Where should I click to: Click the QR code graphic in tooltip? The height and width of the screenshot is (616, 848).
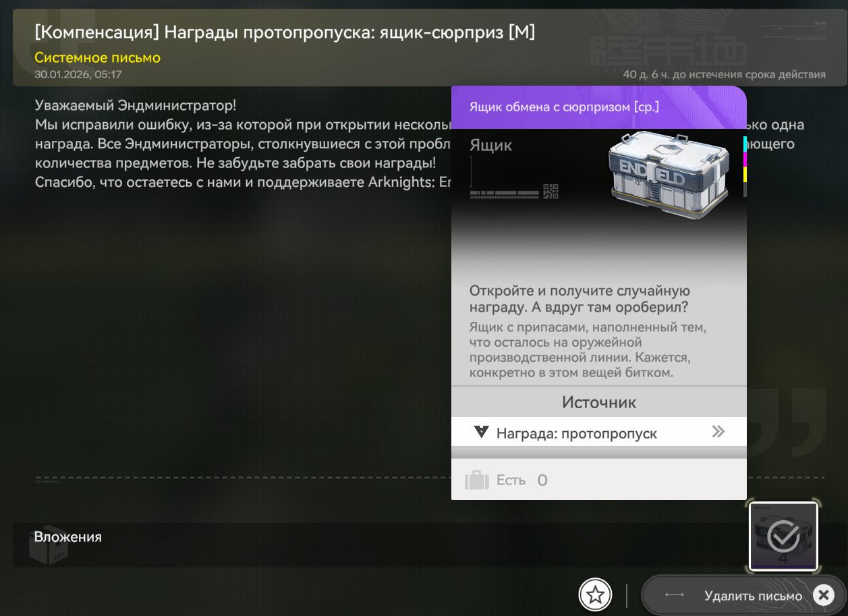(550, 192)
